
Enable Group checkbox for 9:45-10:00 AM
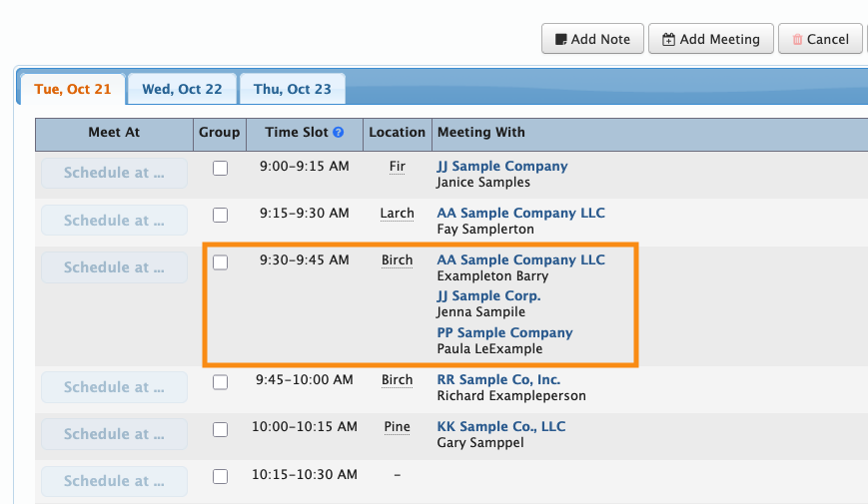click(x=220, y=381)
